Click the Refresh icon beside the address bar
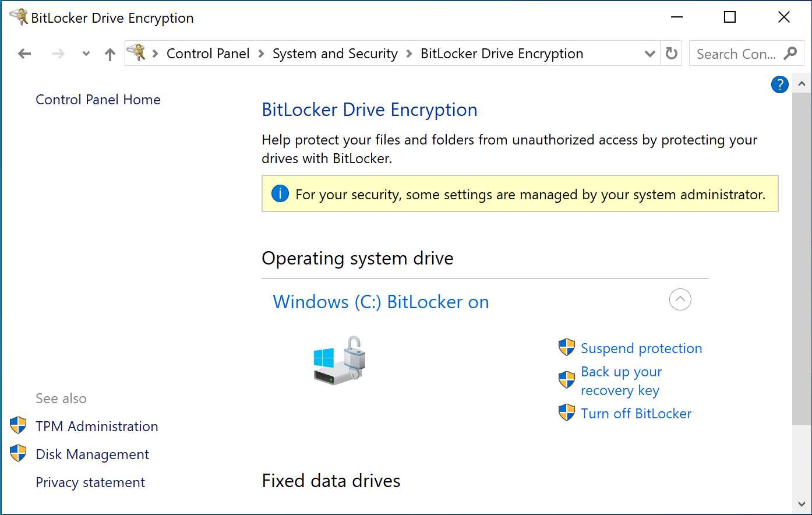812x515 pixels. [671, 53]
